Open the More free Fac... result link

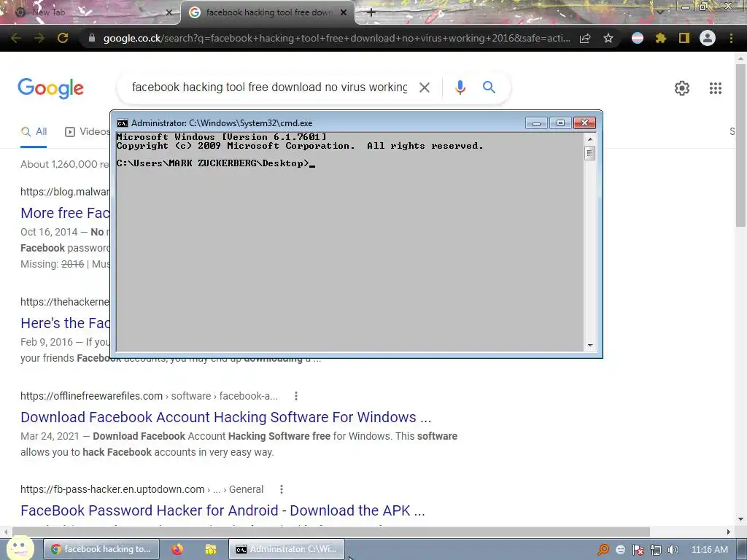tap(65, 213)
